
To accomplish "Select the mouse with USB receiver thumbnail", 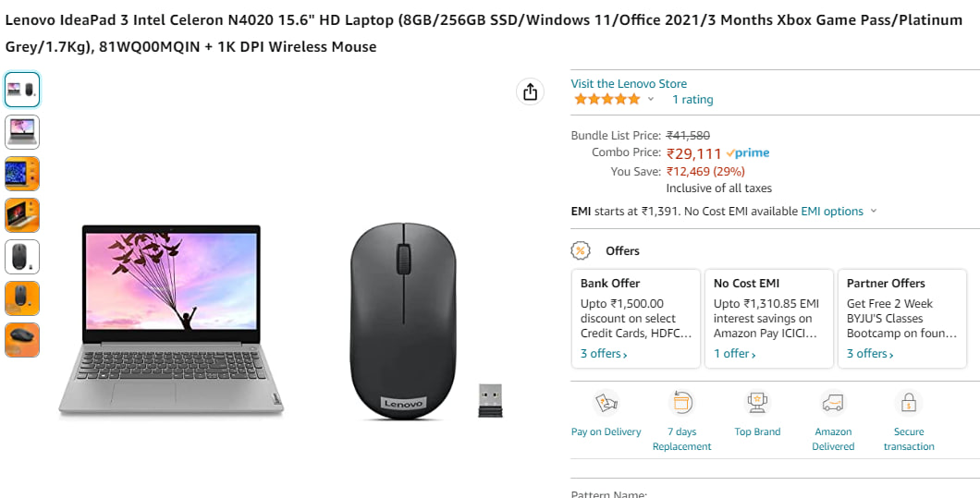I will click(22, 257).
